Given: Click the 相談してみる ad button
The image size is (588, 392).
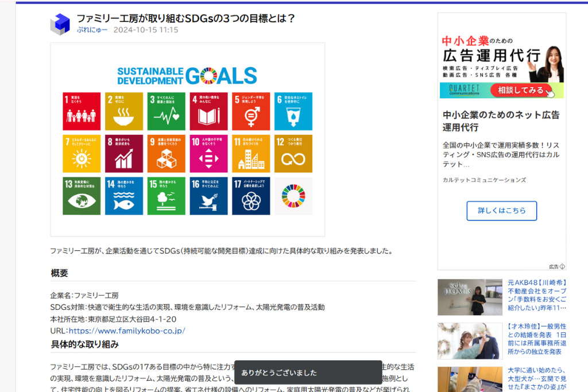Looking at the screenshot, I should 521,90.
